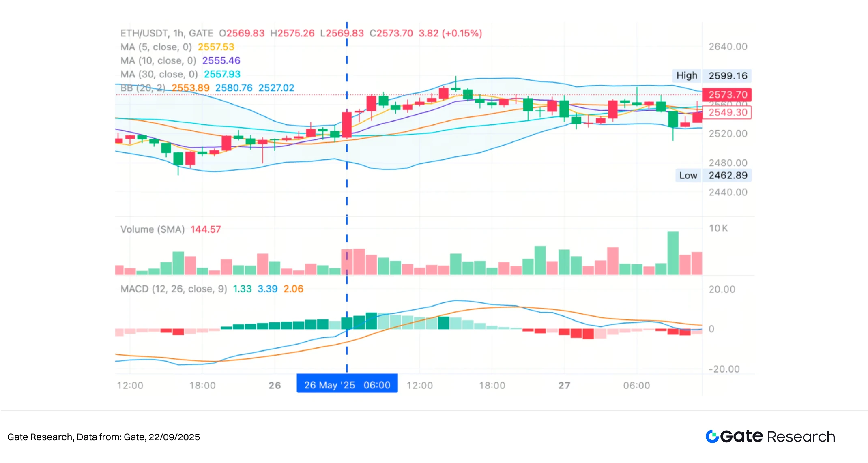The width and height of the screenshot is (868, 463).
Task: Click the red 2573.70 current price tag
Action: (x=727, y=95)
